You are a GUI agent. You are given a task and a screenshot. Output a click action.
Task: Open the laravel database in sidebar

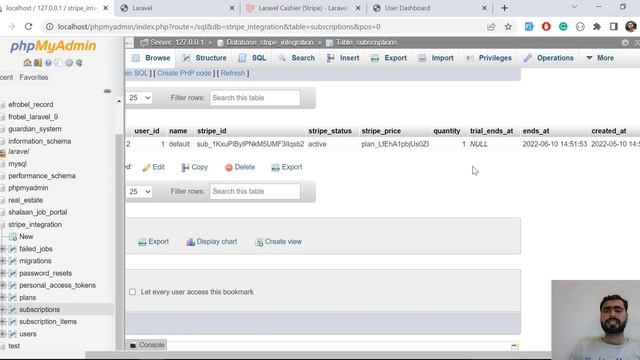[x=18, y=151]
